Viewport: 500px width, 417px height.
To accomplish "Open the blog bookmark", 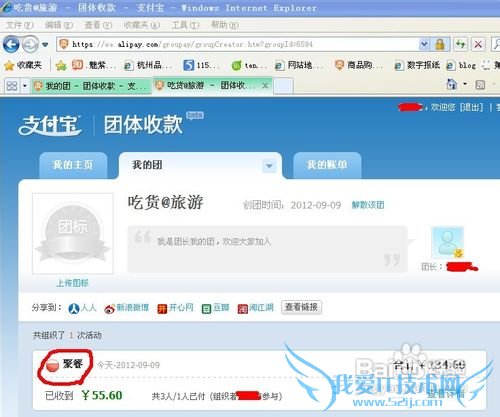I will (461, 65).
